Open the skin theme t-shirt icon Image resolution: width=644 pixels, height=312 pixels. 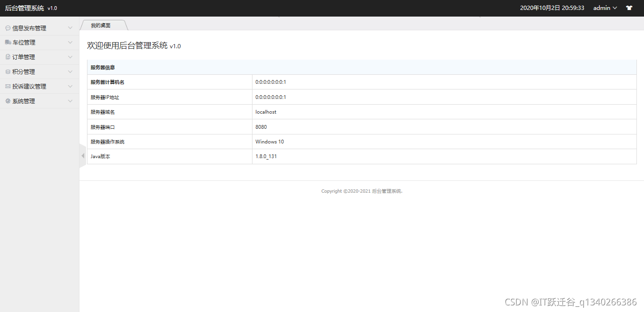click(629, 8)
